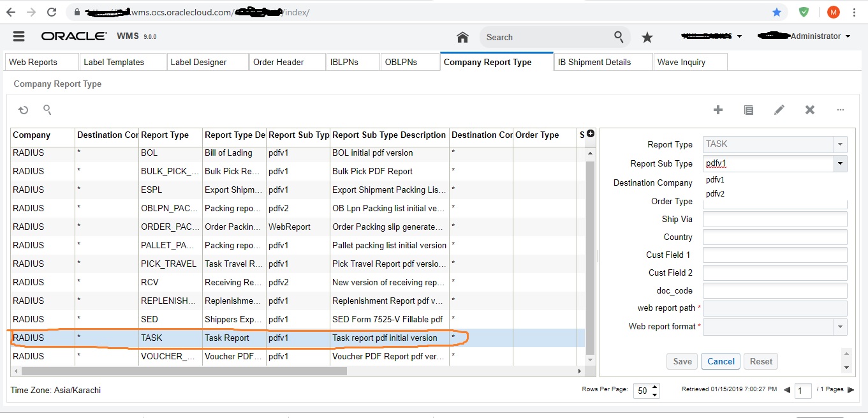Image resolution: width=868 pixels, height=418 pixels.
Task: Run a search with the magnifier icon
Action: [x=617, y=37]
